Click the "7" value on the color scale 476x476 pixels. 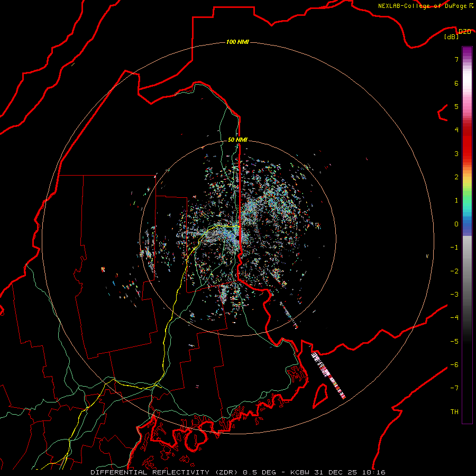point(456,59)
